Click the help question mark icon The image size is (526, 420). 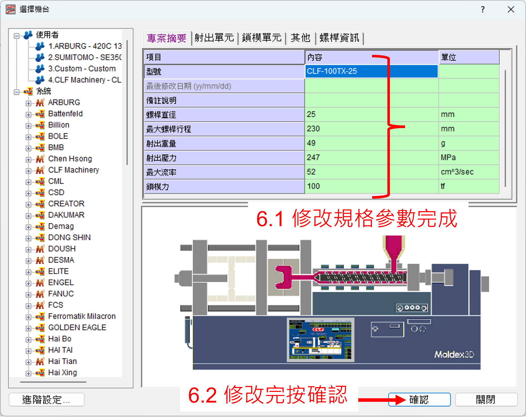click(x=483, y=10)
